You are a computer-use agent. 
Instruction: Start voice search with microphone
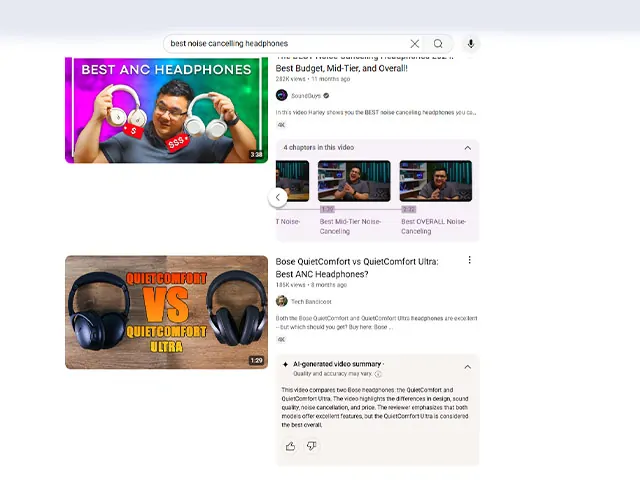(471, 44)
